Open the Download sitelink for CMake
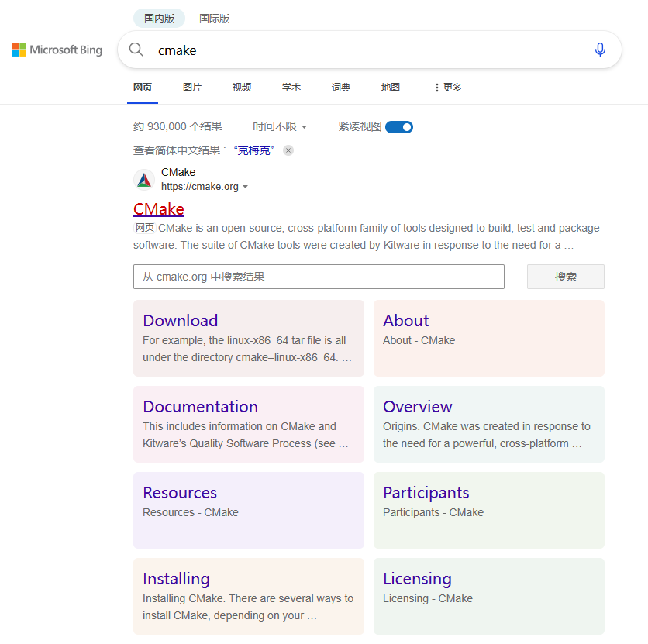Screen dimensions: 648x644 click(180, 320)
